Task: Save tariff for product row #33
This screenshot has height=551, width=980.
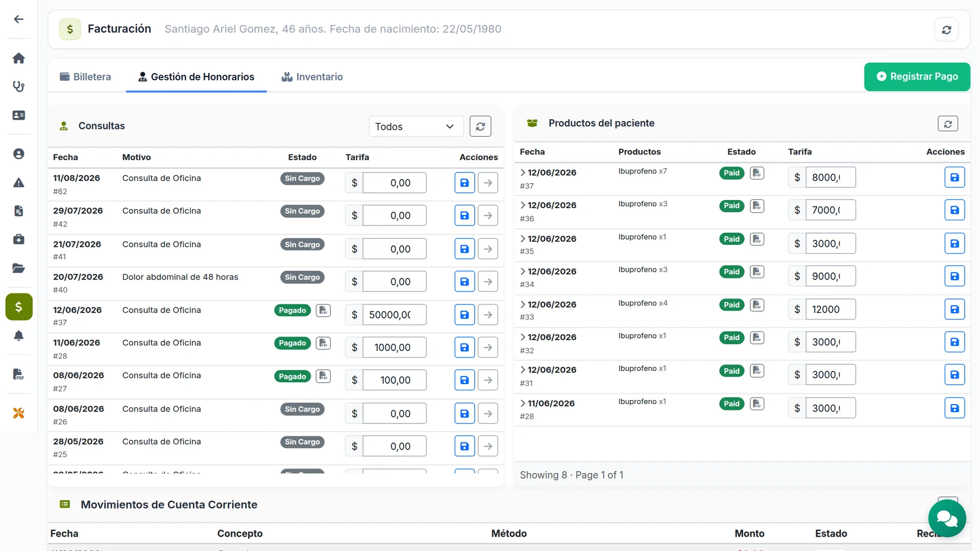Action: tap(954, 309)
